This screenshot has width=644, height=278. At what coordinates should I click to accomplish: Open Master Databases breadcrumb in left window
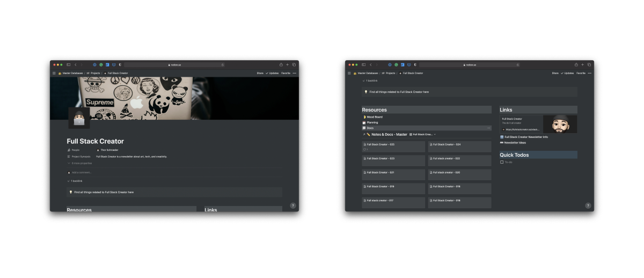click(x=71, y=73)
